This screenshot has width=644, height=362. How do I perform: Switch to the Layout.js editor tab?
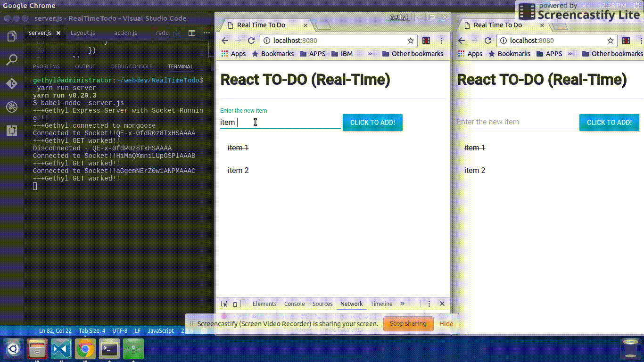(x=83, y=33)
